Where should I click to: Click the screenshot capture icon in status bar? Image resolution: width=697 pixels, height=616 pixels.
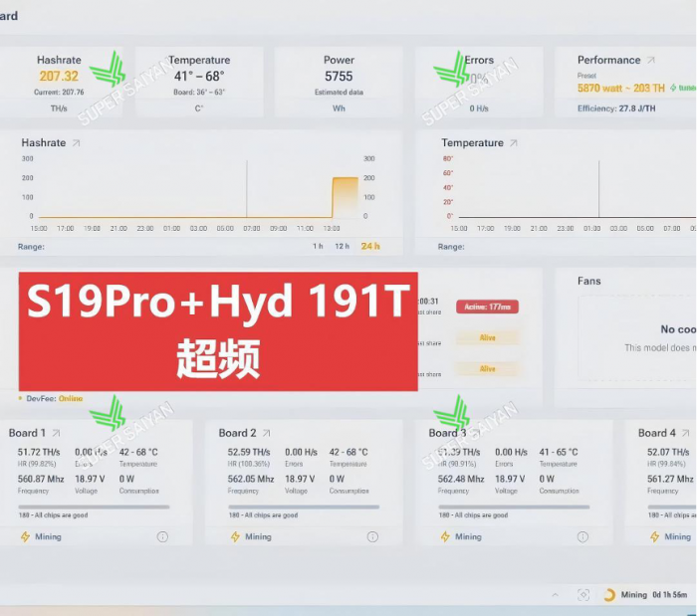pyautogui.click(x=583, y=595)
